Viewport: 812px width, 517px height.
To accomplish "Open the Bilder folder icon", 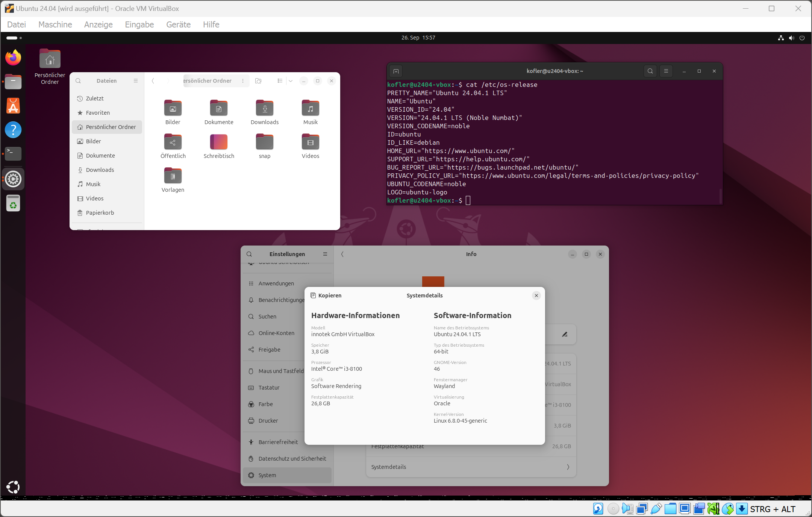I will pos(173,112).
